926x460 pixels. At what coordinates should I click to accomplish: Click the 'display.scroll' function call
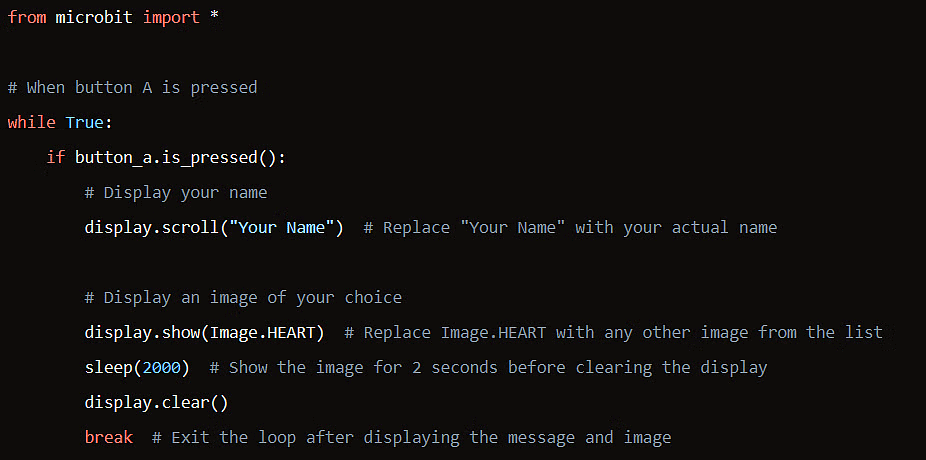[150, 227]
